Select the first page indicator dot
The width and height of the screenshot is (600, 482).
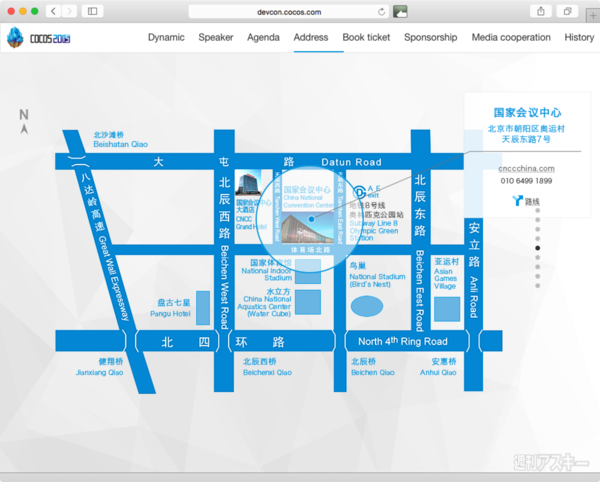[538, 210]
